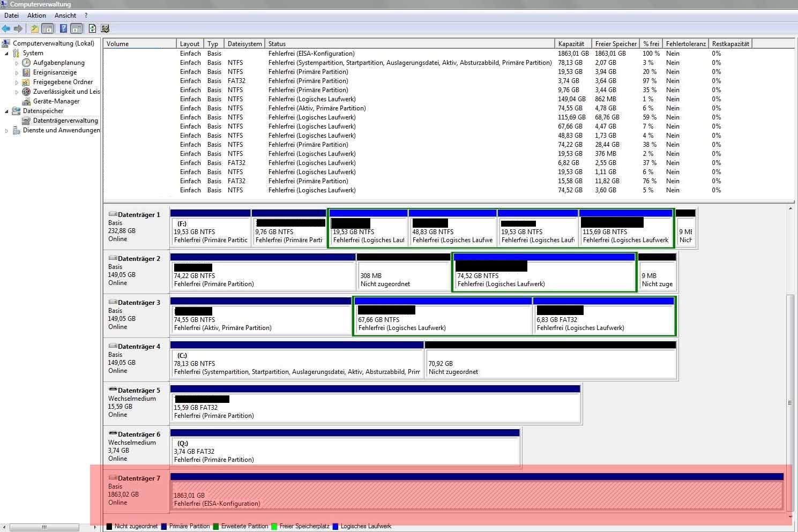Select the volume row with 115,69 GB capacity
This screenshot has width=798, height=532.
[x=449, y=117]
